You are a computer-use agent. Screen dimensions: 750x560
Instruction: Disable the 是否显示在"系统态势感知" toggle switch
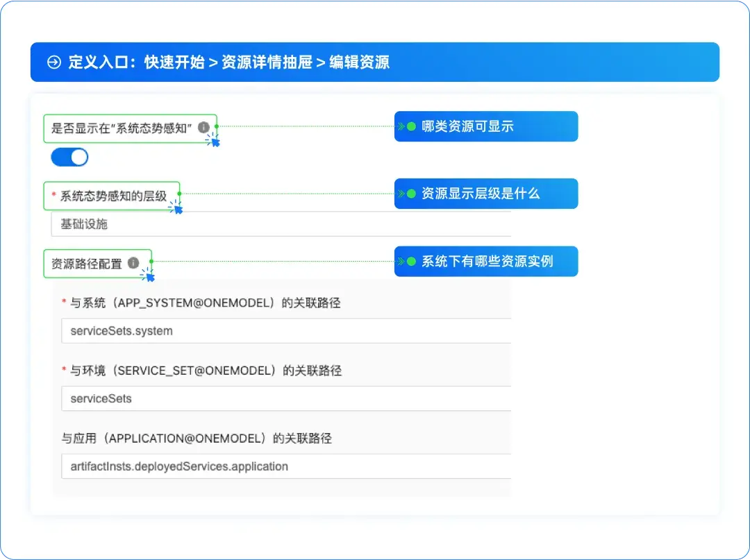click(x=68, y=157)
